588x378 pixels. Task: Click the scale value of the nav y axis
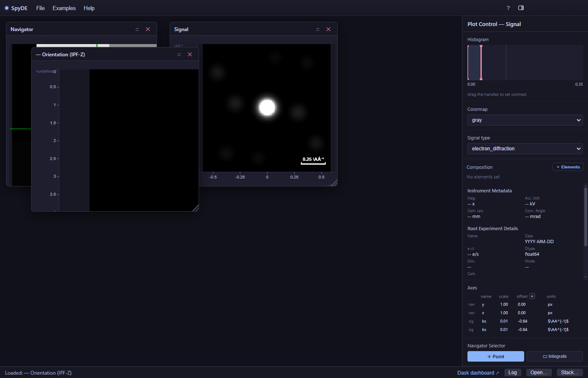(x=504, y=304)
